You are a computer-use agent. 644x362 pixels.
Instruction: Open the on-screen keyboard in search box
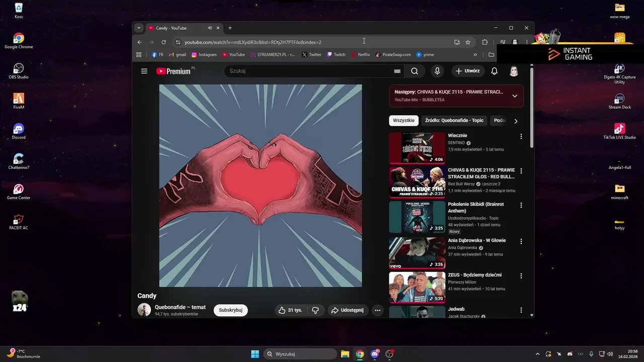click(x=397, y=71)
